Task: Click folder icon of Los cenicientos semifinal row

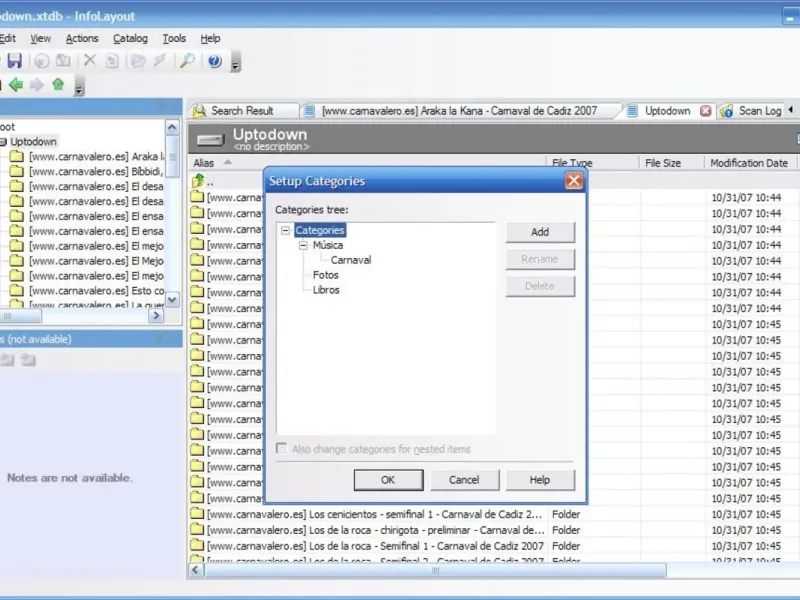Action: pyautogui.click(x=197, y=513)
